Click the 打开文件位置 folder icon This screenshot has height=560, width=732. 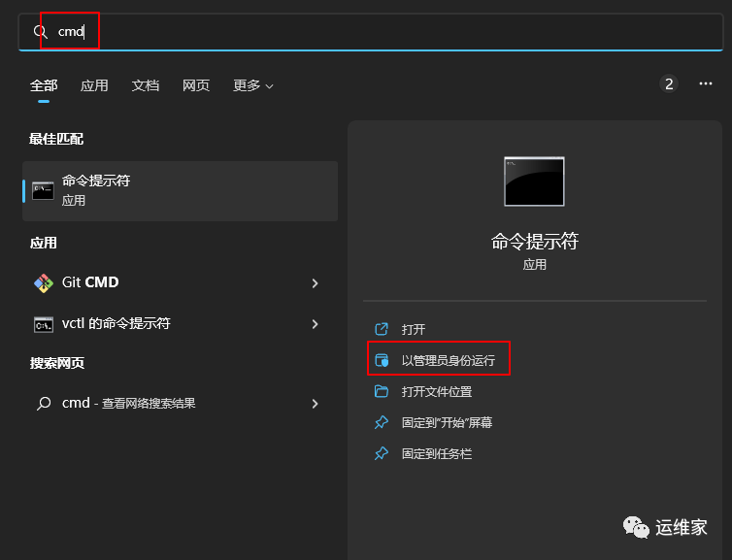click(382, 391)
